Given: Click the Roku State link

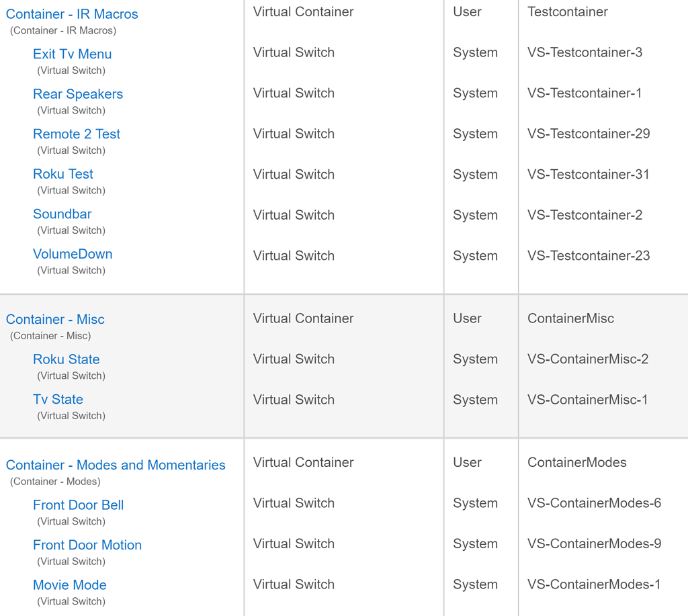Looking at the screenshot, I should coord(67,359).
